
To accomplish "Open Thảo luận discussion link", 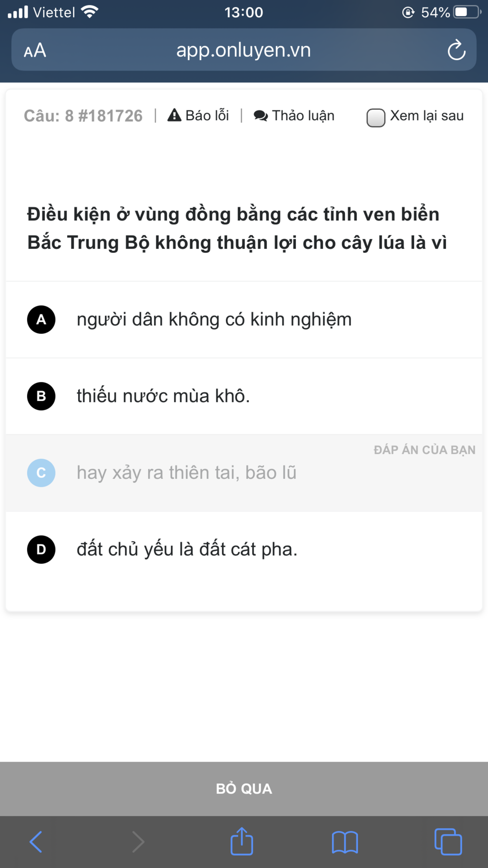I will pyautogui.click(x=294, y=115).
